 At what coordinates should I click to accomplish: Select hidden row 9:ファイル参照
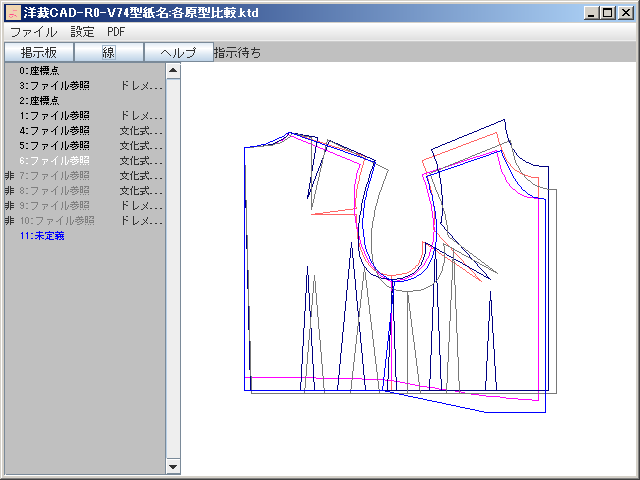85,206
